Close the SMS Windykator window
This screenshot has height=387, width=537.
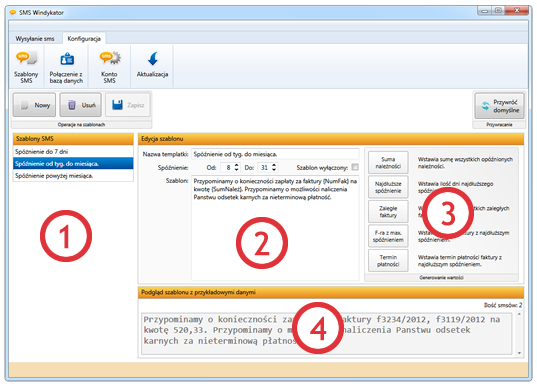[517, 11]
